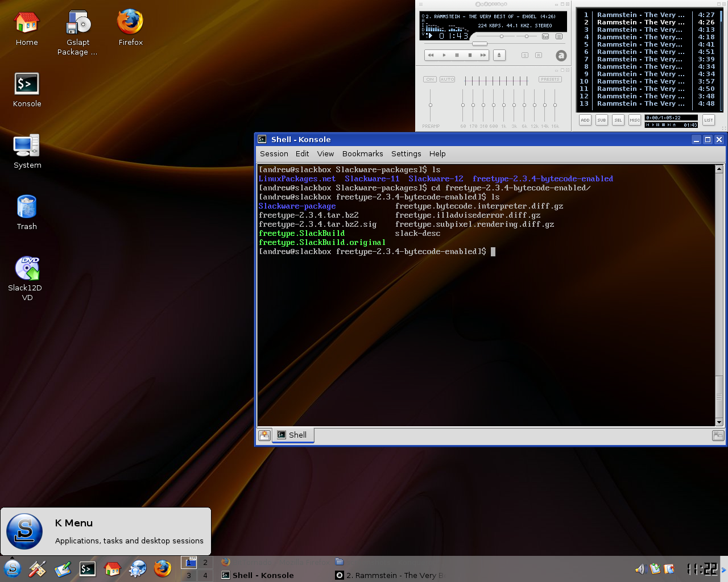Open Home folder from panel launcher

[113, 568]
